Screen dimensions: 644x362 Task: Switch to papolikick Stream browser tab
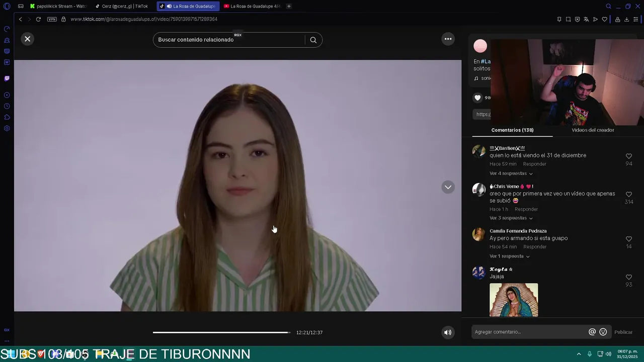coord(58,6)
